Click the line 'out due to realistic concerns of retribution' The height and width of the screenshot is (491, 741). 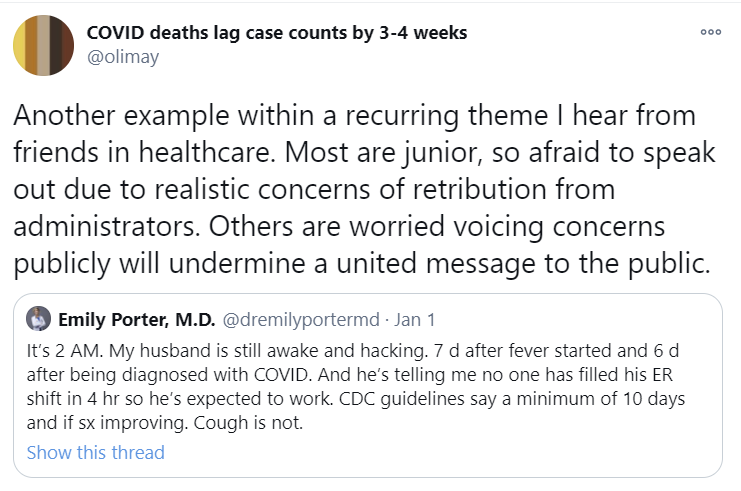point(315,187)
